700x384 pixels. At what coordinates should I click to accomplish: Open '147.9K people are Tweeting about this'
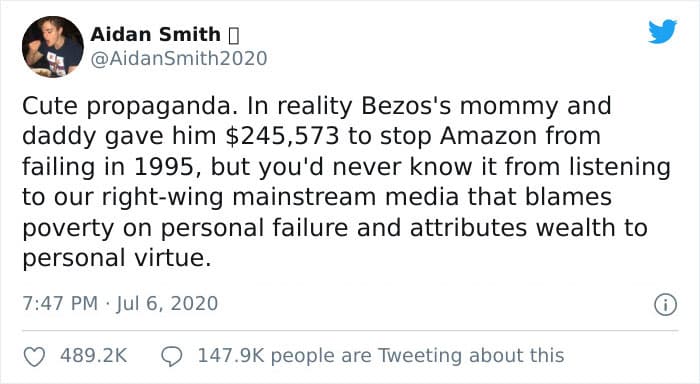point(381,356)
